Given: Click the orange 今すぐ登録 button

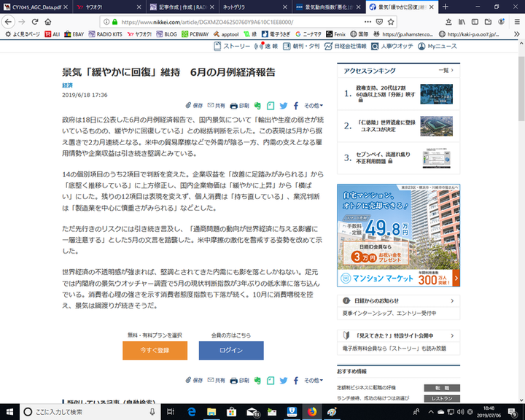Looking at the screenshot, I should pos(154,351).
